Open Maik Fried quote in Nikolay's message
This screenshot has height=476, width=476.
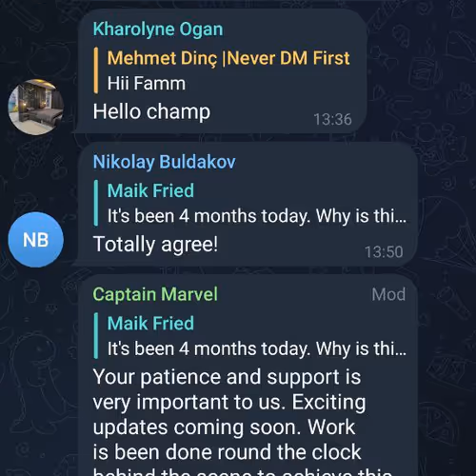pos(150,190)
